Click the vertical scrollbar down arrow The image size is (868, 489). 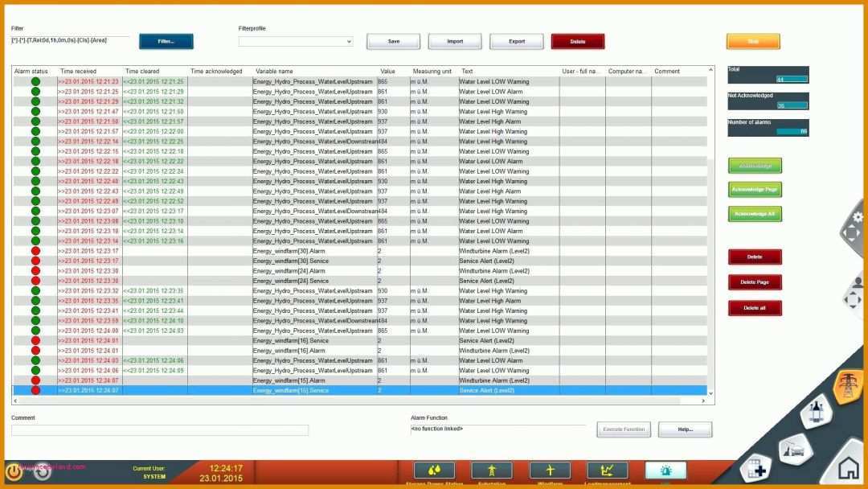point(710,394)
